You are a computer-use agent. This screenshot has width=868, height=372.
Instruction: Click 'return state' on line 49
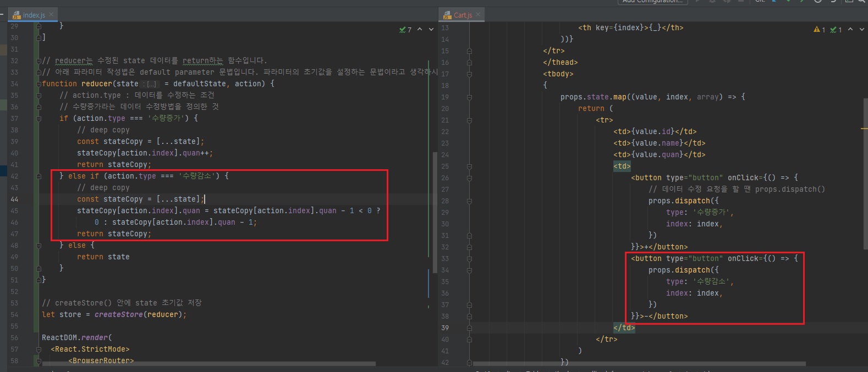click(x=103, y=257)
